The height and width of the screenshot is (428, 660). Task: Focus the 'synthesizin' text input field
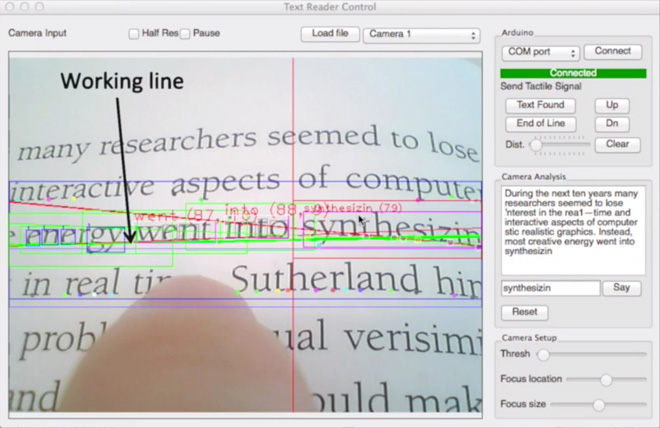(550, 288)
